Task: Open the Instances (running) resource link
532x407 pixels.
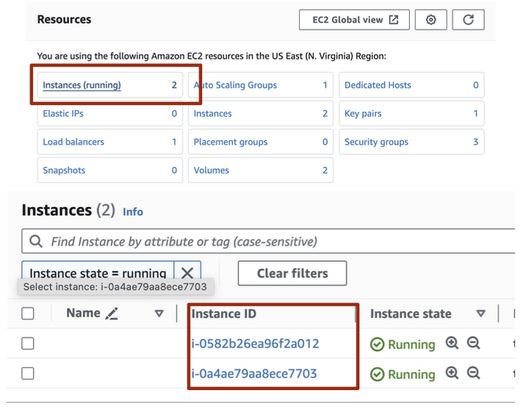Action: tap(81, 86)
